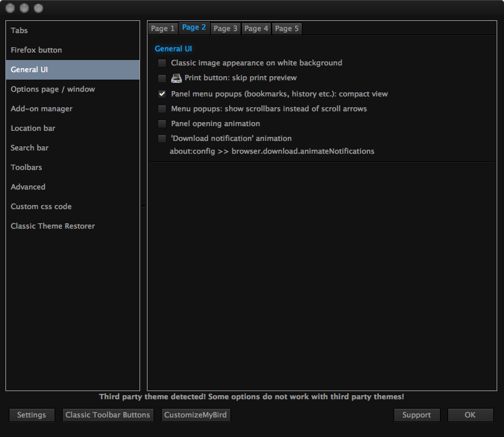The image size is (504, 437).
Task: Uncheck Panel menu popups compact view
Action: (x=162, y=94)
